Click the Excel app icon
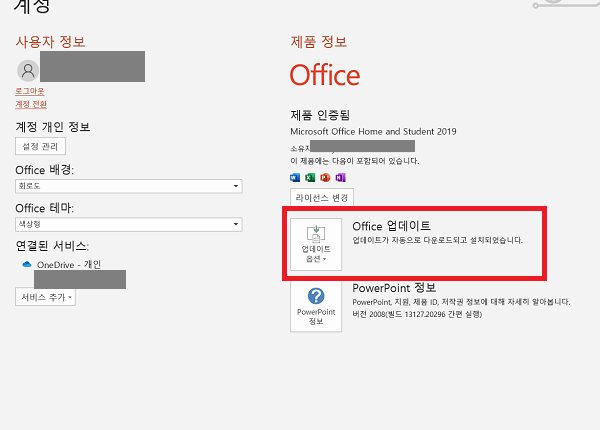This screenshot has width=600, height=430. (310, 178)
